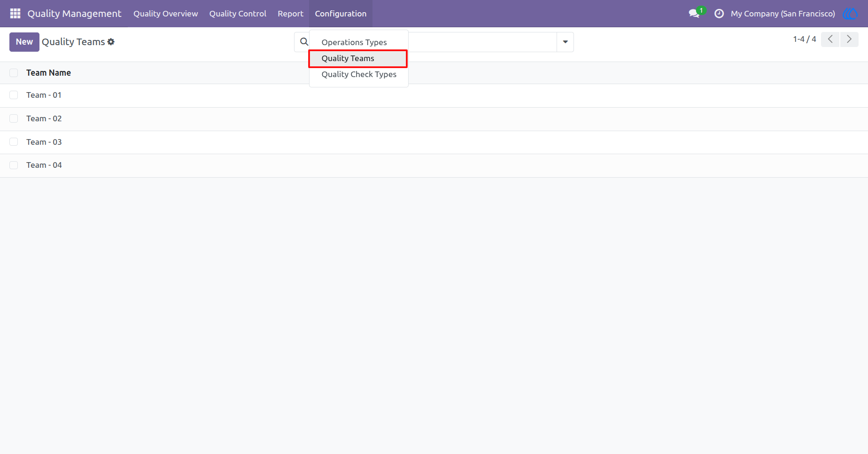Open the user avatar menu
868x454 pixels.
tap(850, 14)
